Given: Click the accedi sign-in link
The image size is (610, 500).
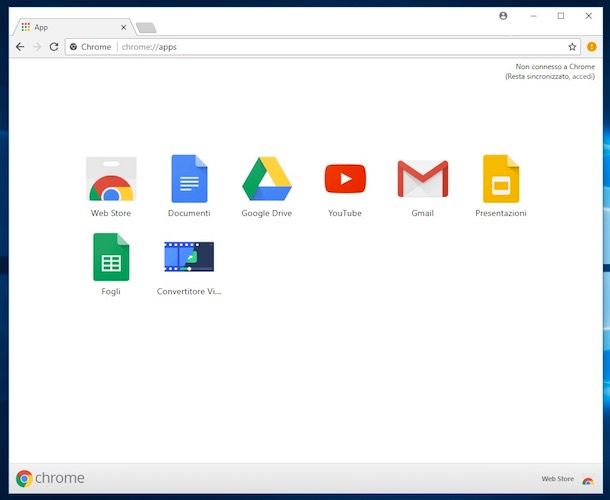Looking at the screenshot, I should tap(583, 77).
